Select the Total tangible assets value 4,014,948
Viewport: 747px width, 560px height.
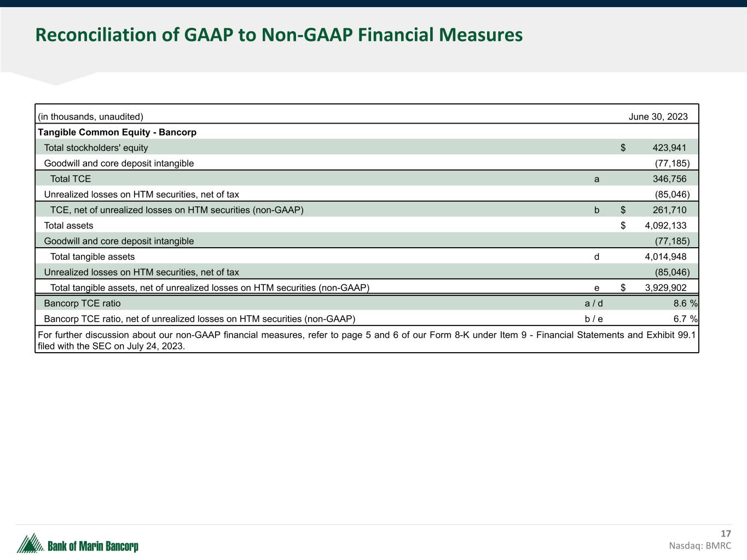tap(665, 256)
